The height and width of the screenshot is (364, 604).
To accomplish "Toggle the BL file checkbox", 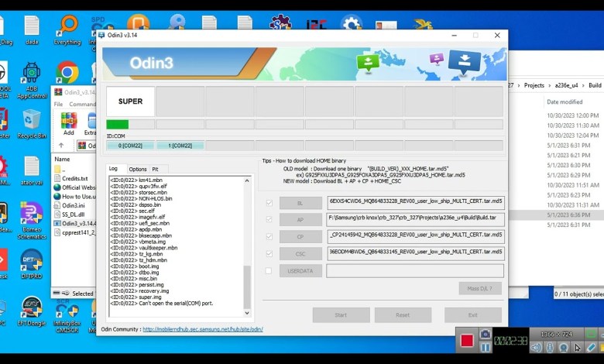I will [269, 203].
